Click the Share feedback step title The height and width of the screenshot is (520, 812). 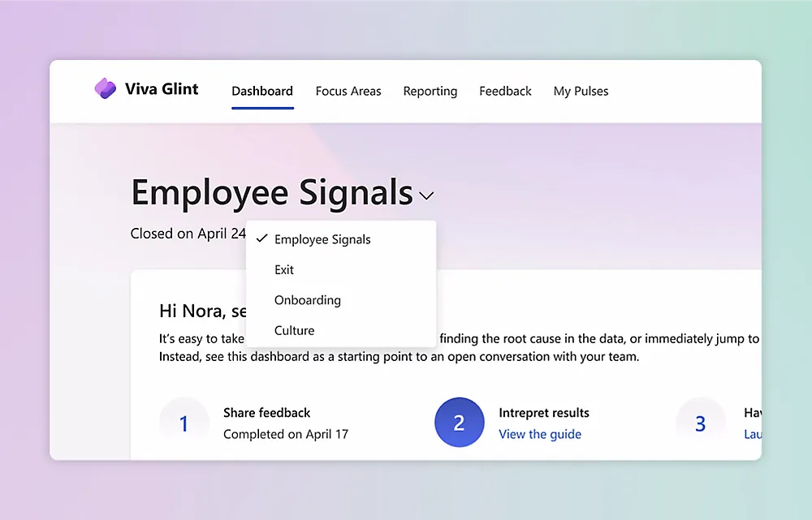pos(267,413)
